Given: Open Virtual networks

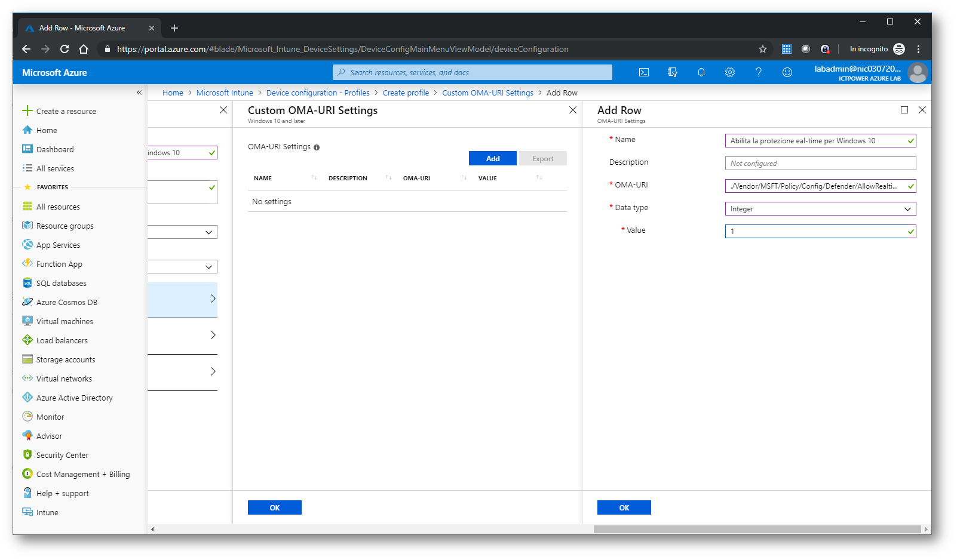Looking at the screenshot, I should [x=57, y=379].
